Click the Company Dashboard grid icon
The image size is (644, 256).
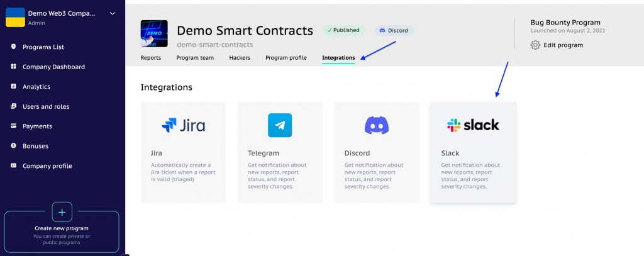[x=14, y=67]
